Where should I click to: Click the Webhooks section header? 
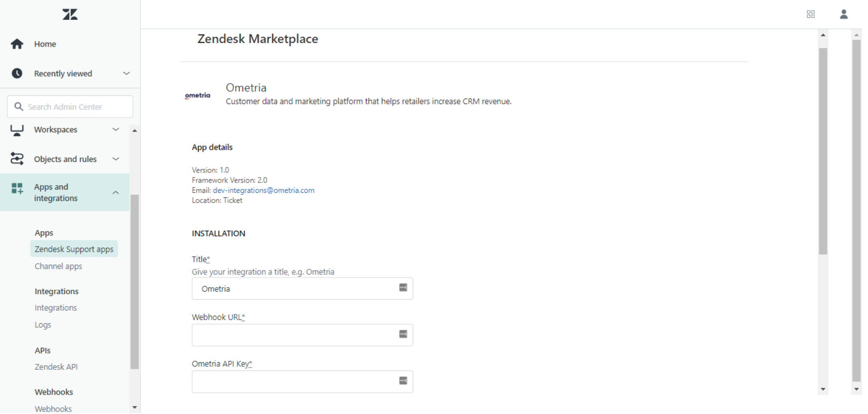(54, 392)
